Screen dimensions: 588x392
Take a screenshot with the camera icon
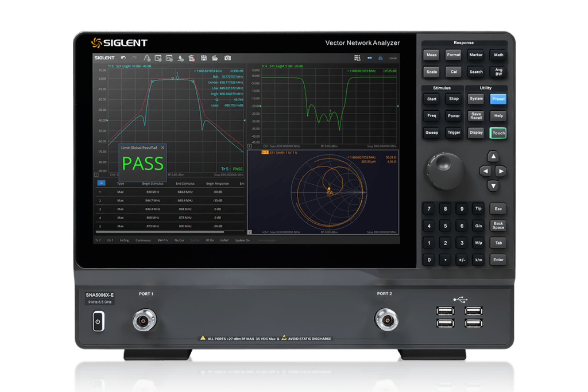point(227,58)
